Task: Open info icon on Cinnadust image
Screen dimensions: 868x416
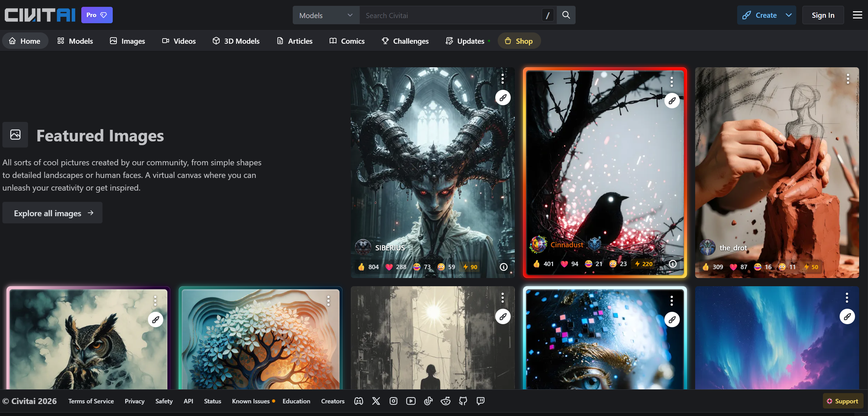Action: pos(672,264)
